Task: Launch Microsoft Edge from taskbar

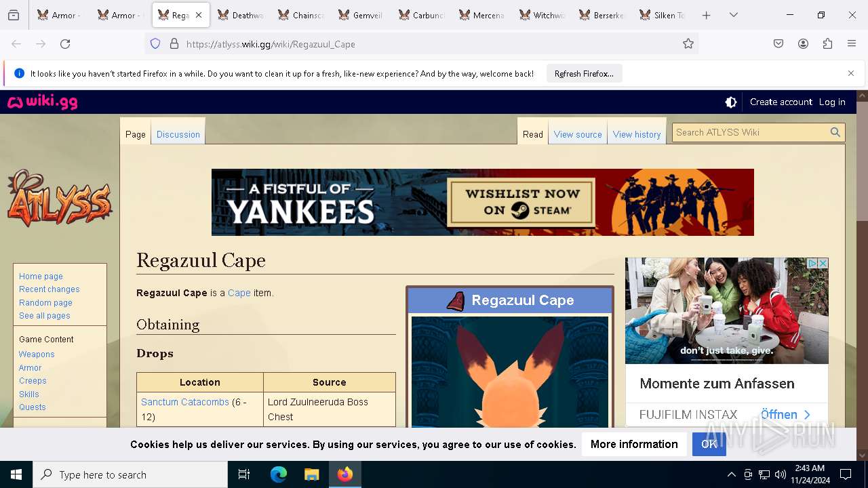Action: [x=279, y=474]
